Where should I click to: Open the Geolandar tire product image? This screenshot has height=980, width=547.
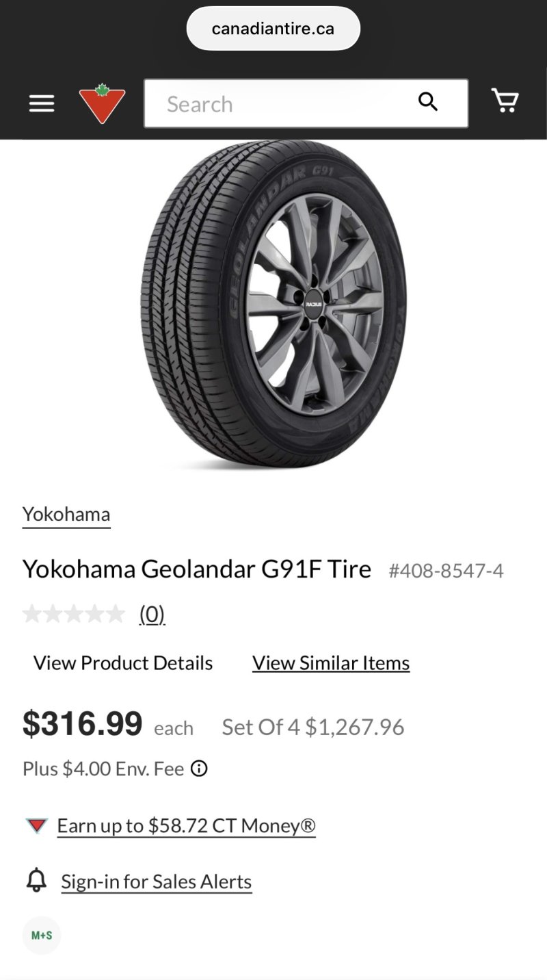(x=273, y=305)
